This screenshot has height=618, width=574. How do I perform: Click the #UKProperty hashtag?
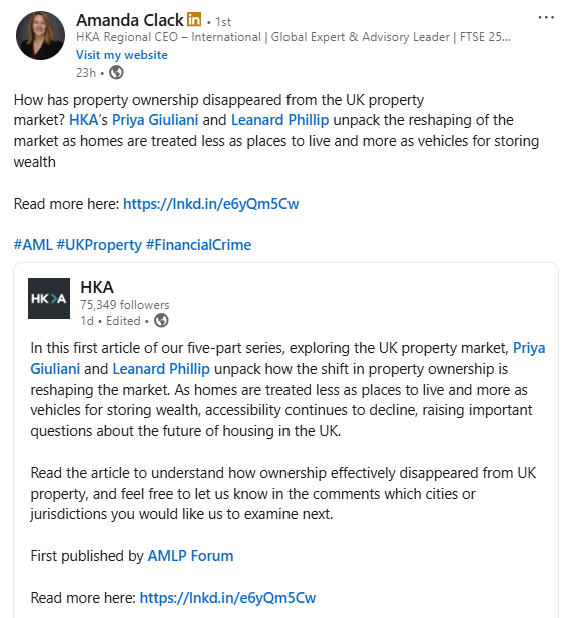tap(99, 245)
